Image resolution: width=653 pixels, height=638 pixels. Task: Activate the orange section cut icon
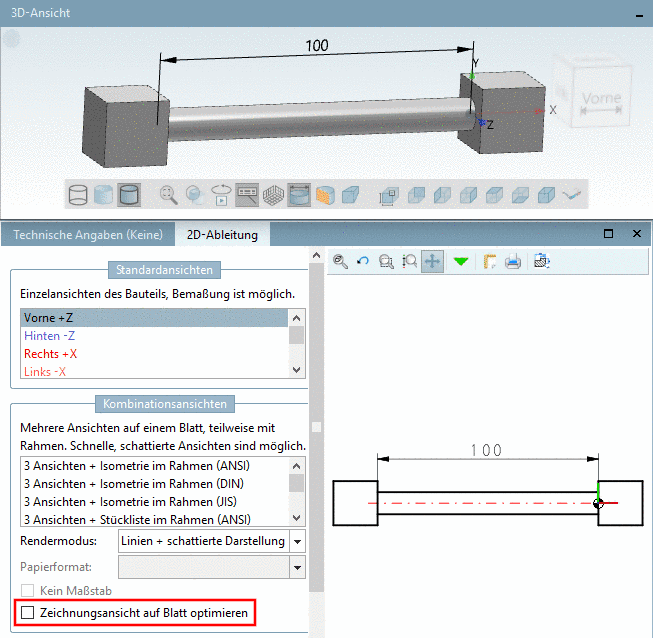coord(325,194)
